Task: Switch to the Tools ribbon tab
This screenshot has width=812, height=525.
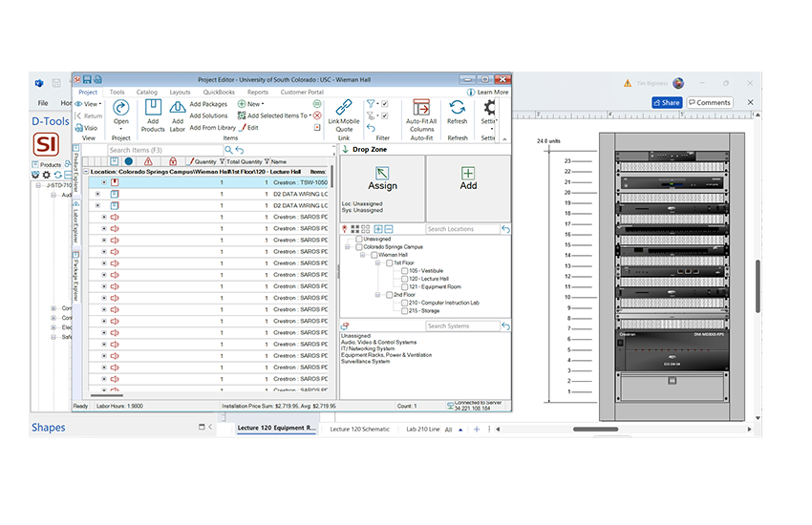Action: click(118, 92)
